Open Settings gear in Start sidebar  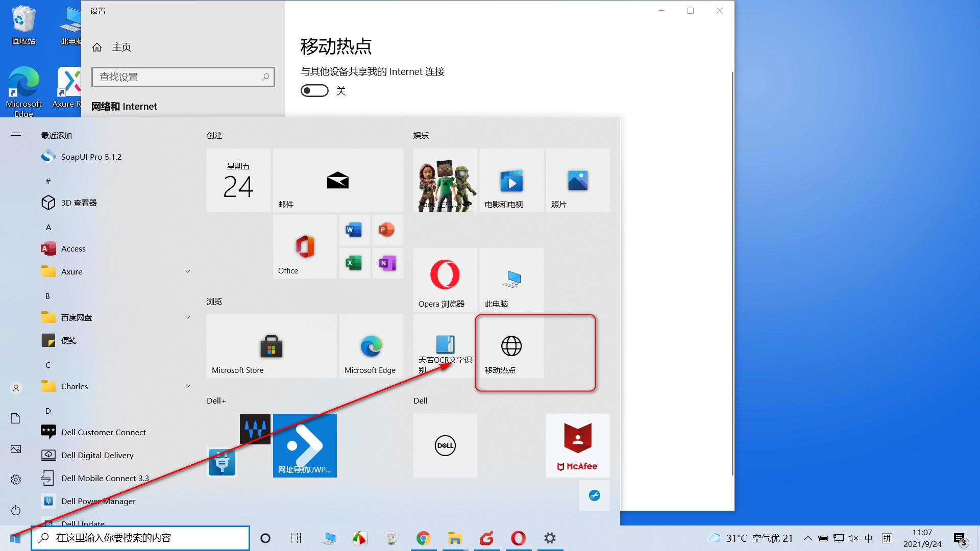coord(16,480)
